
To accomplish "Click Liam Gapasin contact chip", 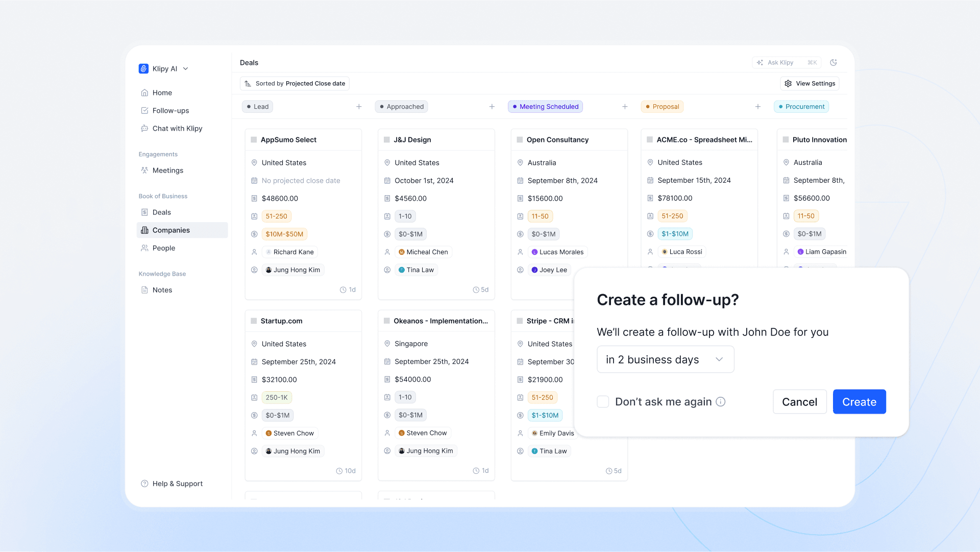I will [x=822, y=252].
